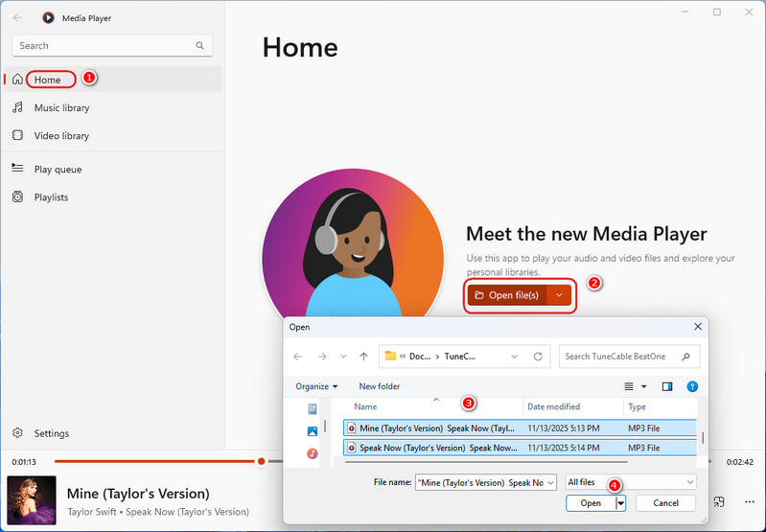Click Cancel in the Open dialog

pyautogui.click(x=665, y=502)
